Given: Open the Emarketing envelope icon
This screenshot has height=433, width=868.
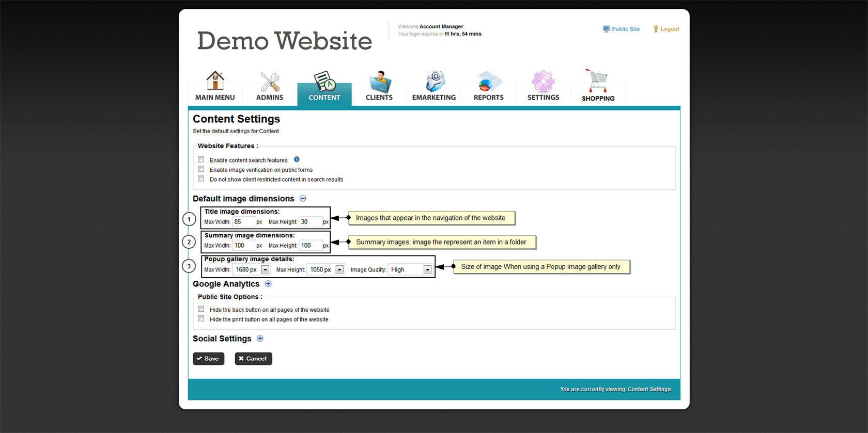Looking at the screenshot, I should (434, 82).
